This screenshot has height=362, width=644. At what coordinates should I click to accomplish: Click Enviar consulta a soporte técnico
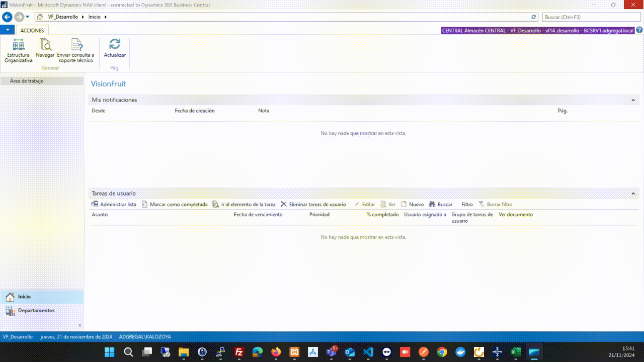pos(75,50)
